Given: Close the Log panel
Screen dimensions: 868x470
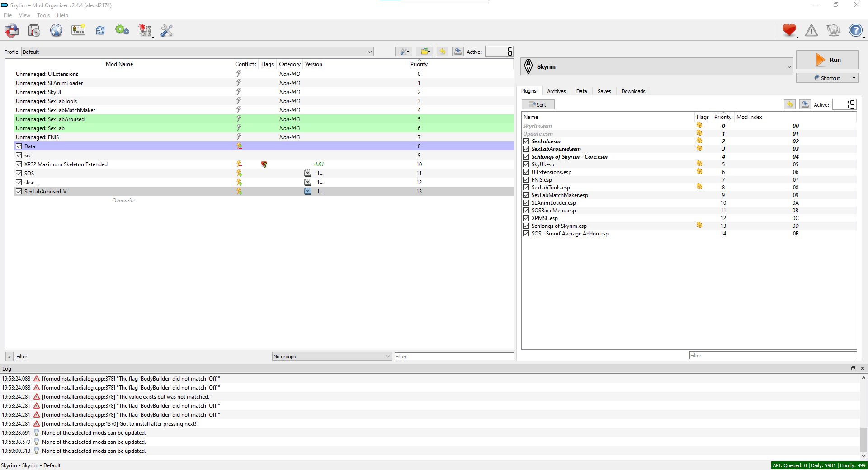Looking at the screenshot, I should coord(862,368).
